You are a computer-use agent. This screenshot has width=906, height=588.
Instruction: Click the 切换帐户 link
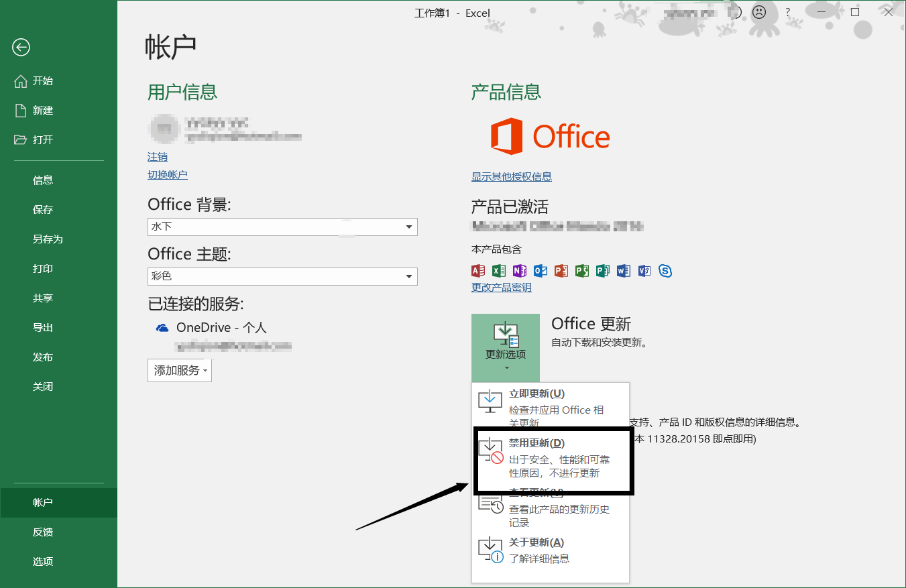tap(168, 175)
